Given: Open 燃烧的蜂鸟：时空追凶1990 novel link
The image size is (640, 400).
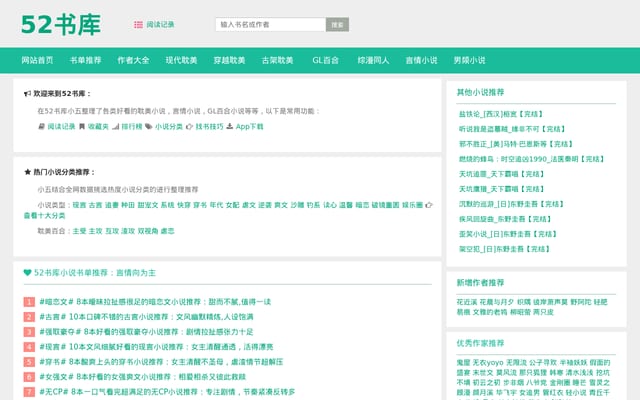Looking at the screenshot, I should click(531, 159).
